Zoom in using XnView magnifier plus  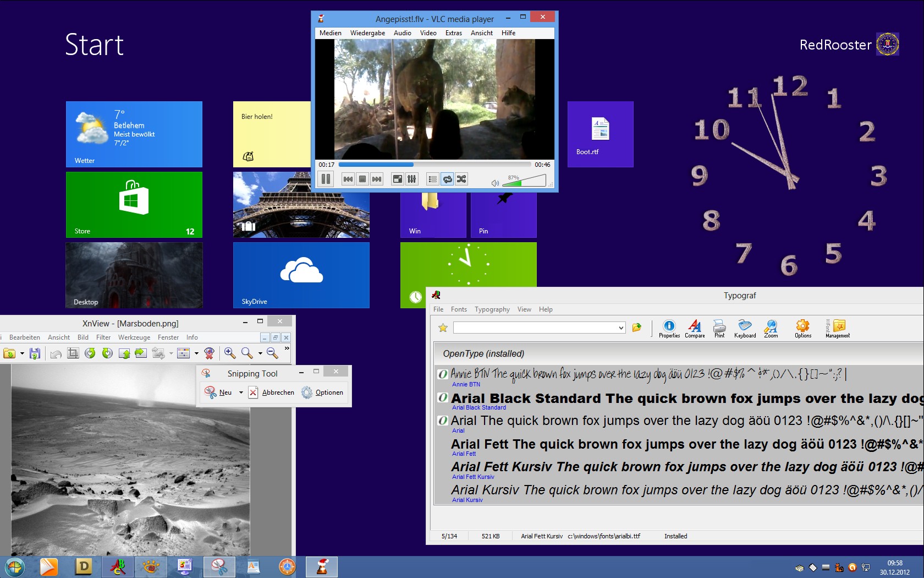pos(230,353)
